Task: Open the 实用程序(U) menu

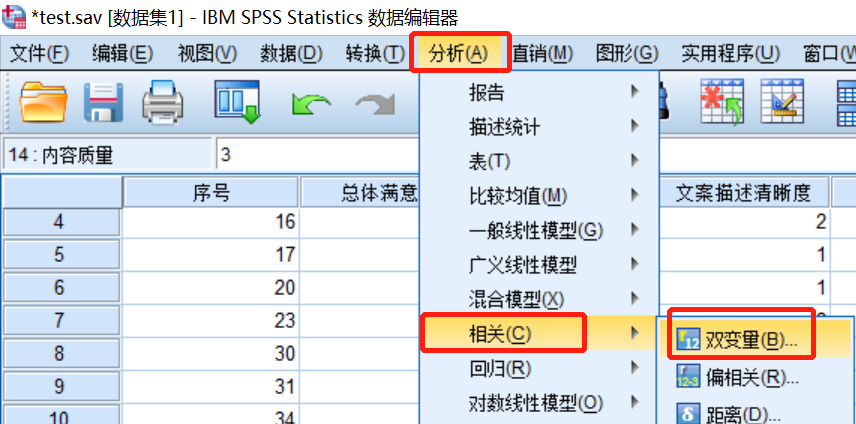Action: pos(731,53)
